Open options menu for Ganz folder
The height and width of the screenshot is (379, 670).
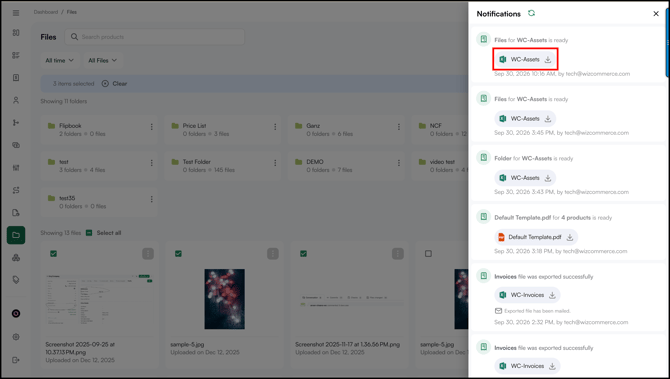click(x=399, y=127)
